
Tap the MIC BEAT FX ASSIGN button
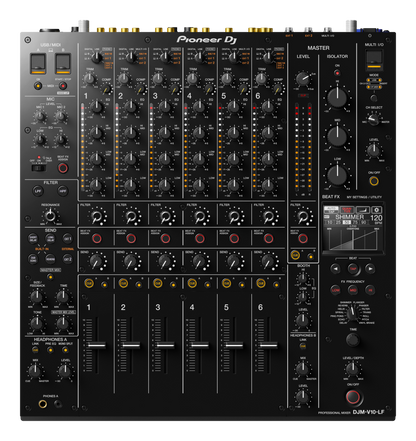(x=63, y=168)
